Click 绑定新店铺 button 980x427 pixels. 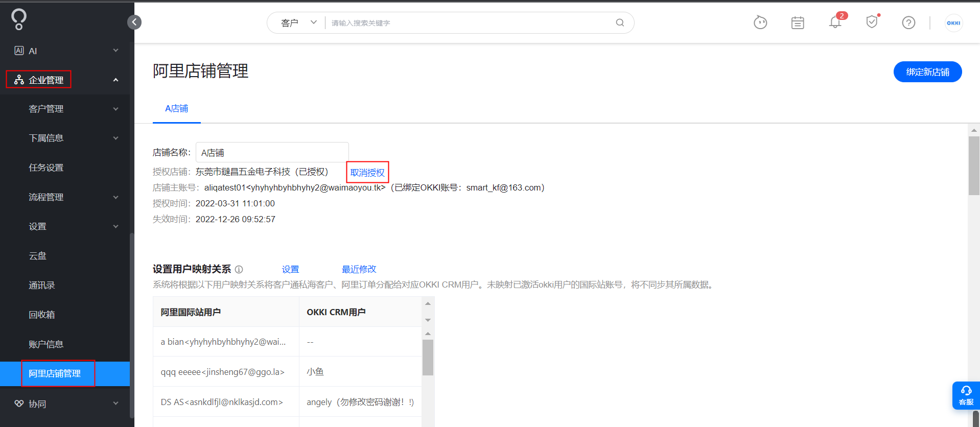tap(927, 72)
